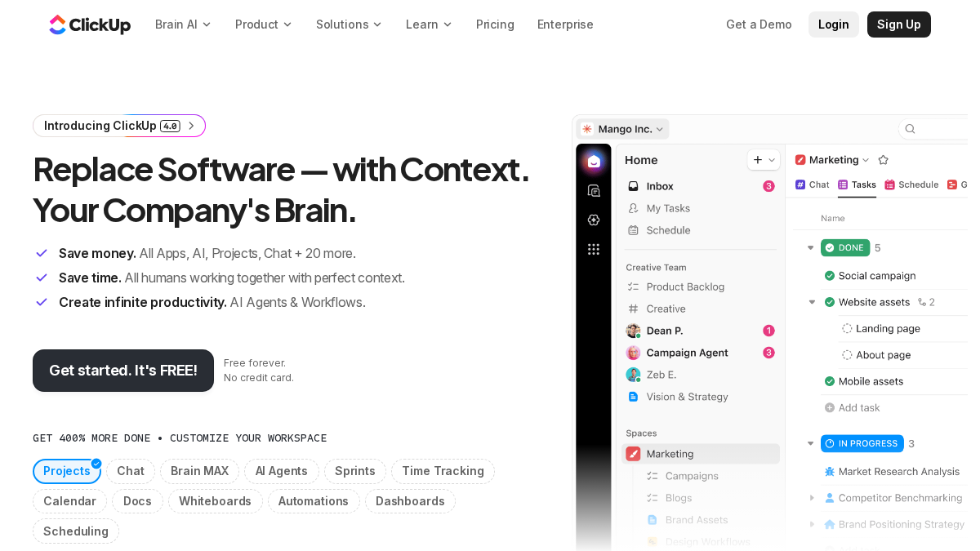980x551 pixels.
Task: Favorite Marketing with the star icon
Action: coord(883,160)
